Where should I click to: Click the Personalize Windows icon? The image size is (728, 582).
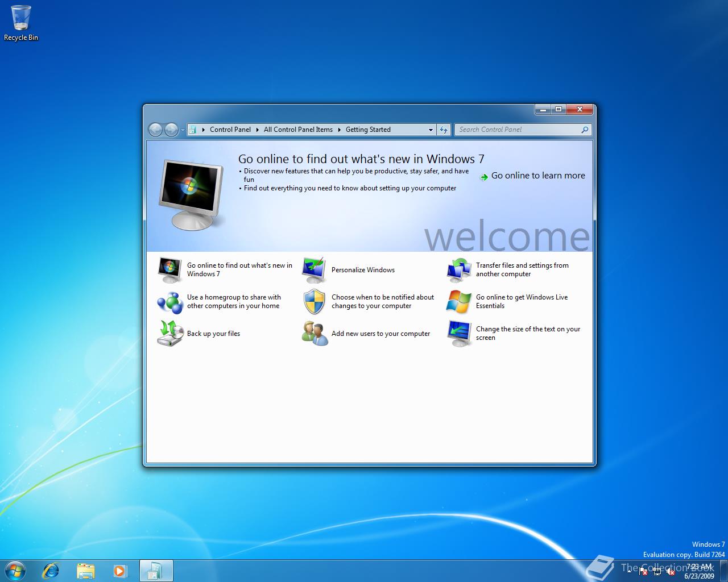pyautogui.click(x=314, y=270)
